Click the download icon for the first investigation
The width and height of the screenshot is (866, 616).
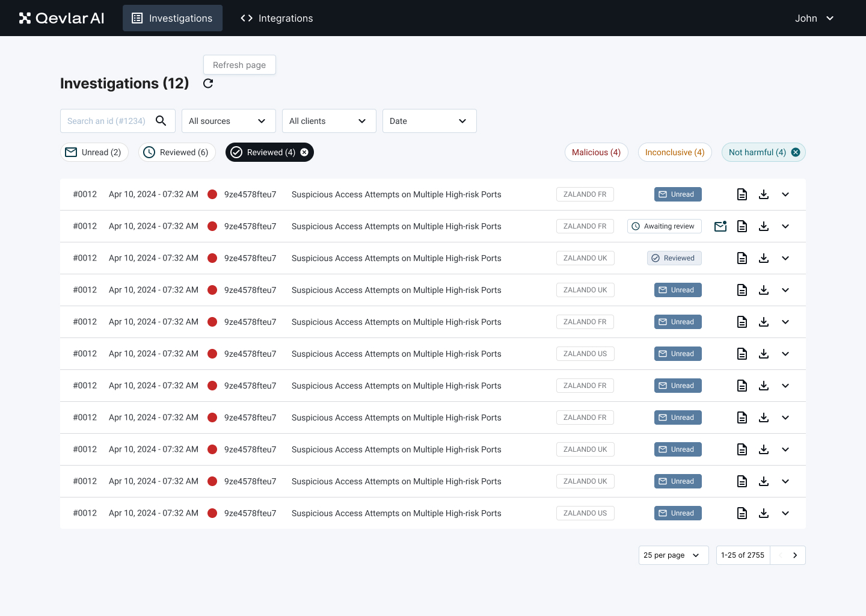[764, 194]
